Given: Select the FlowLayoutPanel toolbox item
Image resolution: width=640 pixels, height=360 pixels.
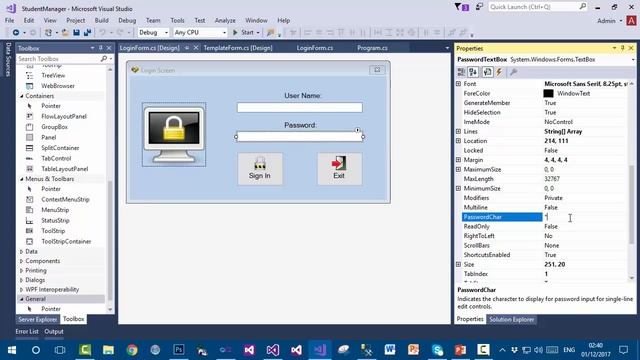Looking at the screenshot, I should point(64,116).
